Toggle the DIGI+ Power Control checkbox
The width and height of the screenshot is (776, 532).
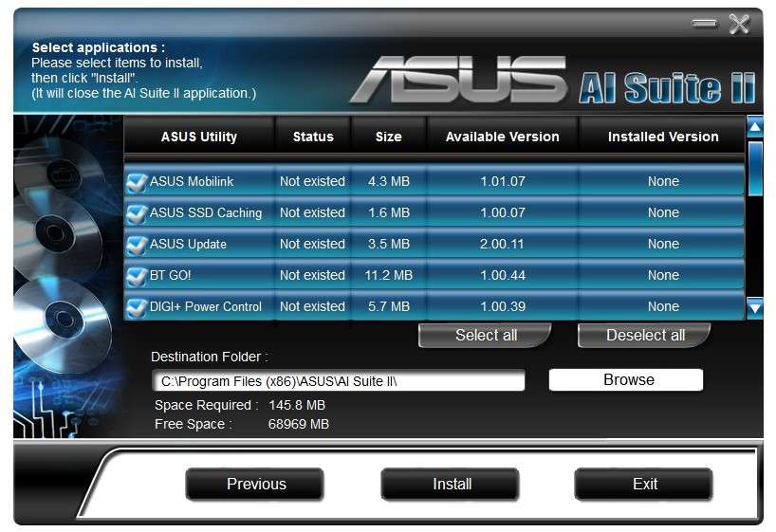pos(136,307)
